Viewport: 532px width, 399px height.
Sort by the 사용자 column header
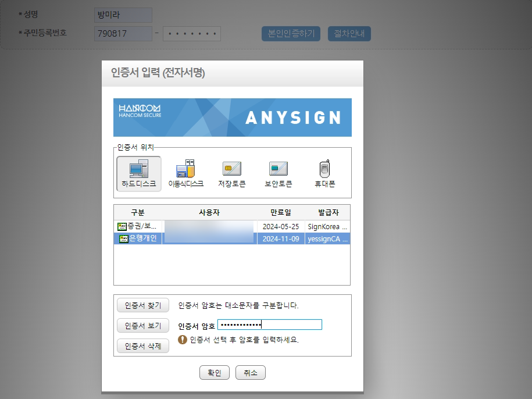click(209, 212)
